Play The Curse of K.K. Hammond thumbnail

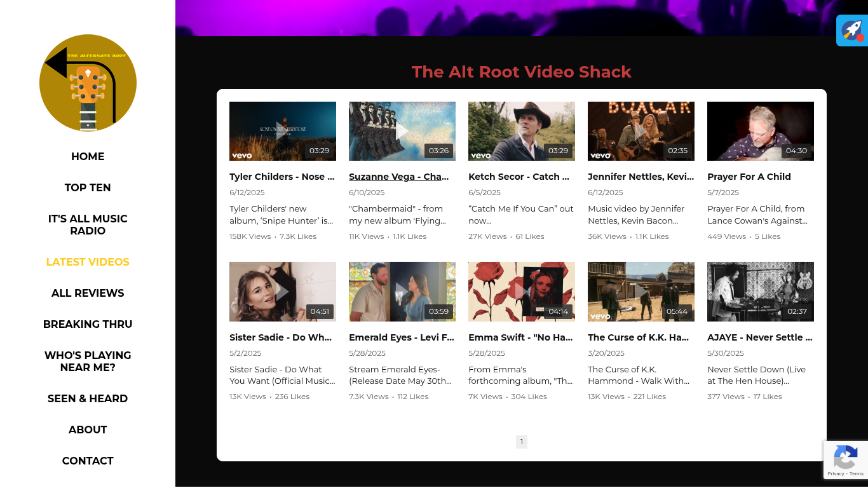pyautogui.click(x=641, y=292)
